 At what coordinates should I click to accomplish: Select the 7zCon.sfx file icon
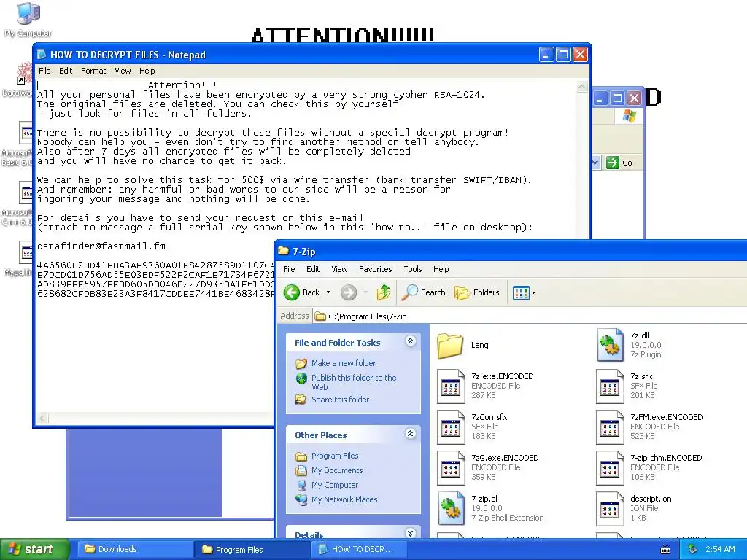click(451, 427)
